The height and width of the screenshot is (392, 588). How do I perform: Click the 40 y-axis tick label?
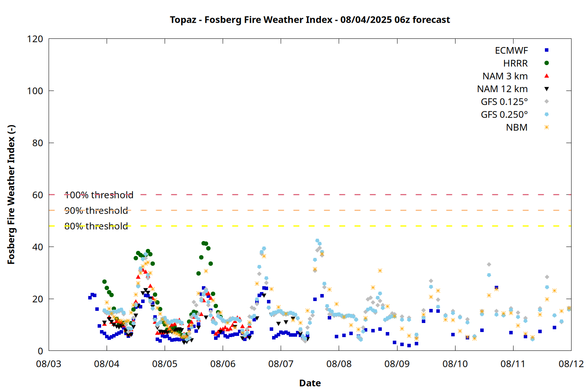(38, 247)
